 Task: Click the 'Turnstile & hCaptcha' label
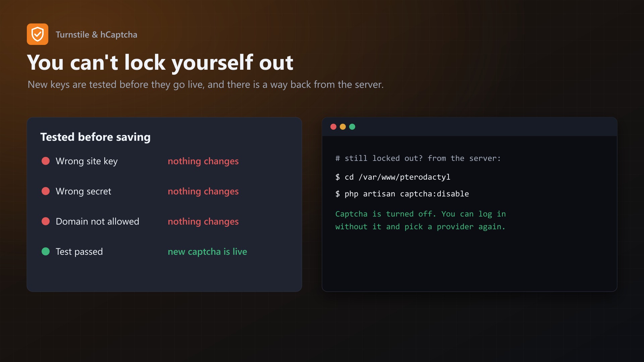(x=97, y=35)
